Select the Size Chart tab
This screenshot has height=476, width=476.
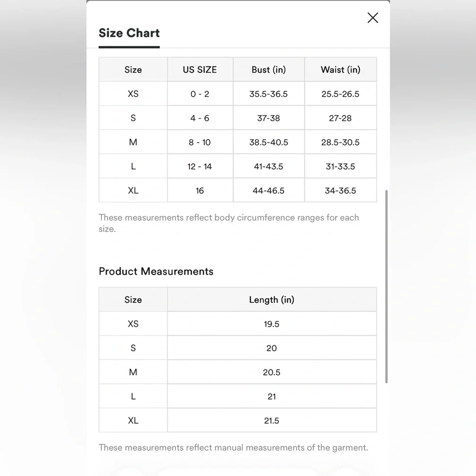129,33
